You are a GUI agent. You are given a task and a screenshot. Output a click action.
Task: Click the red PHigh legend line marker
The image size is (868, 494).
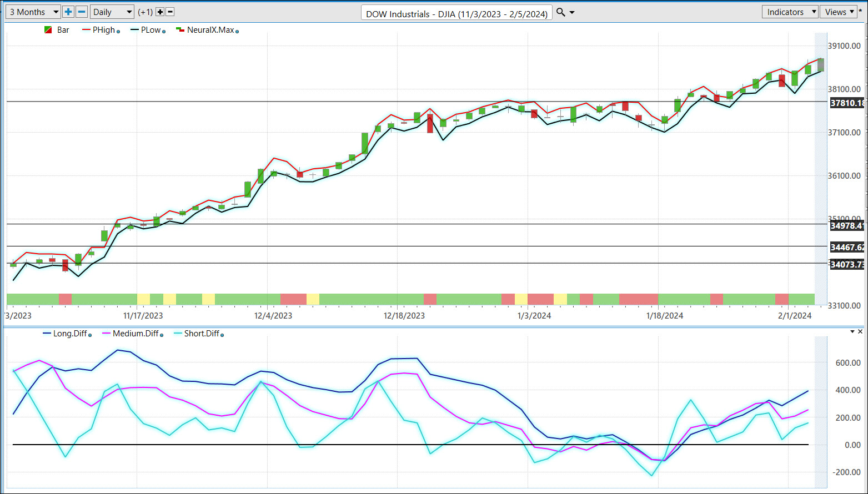[x=86, y=30]
